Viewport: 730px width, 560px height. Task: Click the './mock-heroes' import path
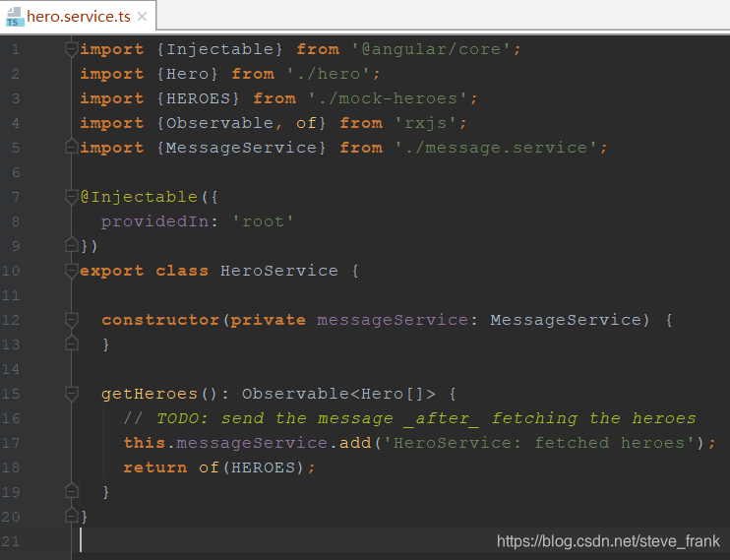point(388,98)
